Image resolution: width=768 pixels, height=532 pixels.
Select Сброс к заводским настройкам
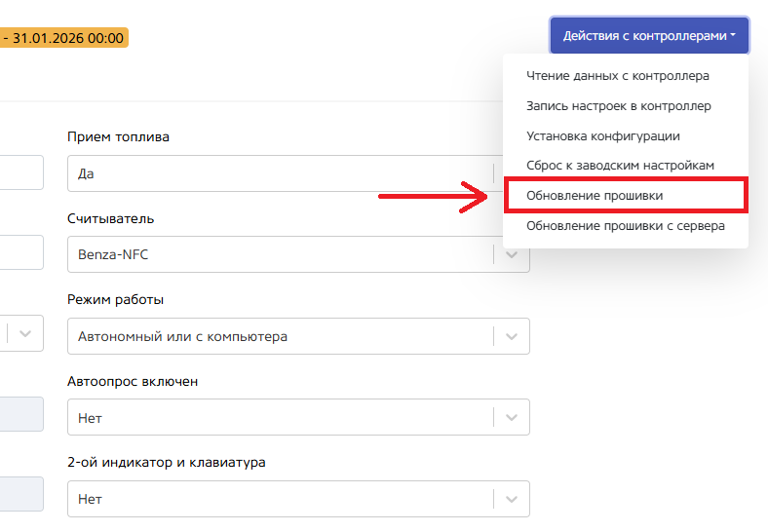(x=620, y=166)
